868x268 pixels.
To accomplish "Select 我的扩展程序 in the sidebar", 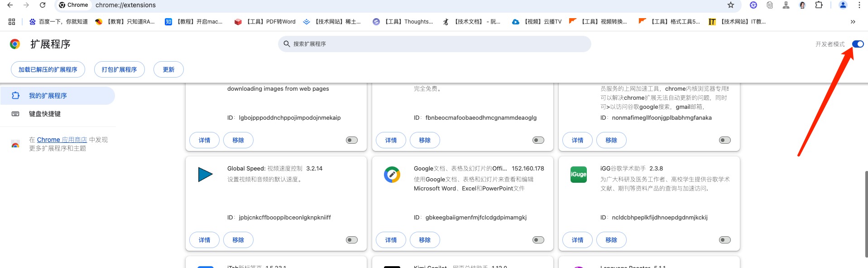I will (48, 96).
